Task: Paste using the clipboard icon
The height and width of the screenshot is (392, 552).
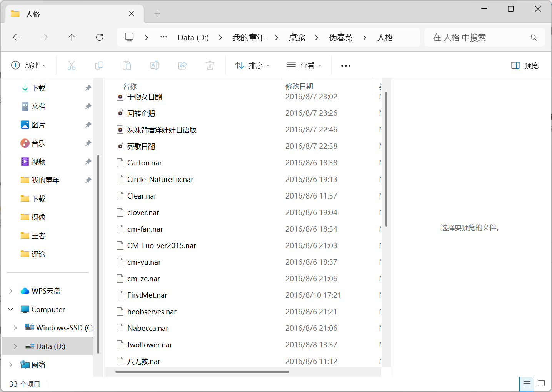Action: coord(127,65)
